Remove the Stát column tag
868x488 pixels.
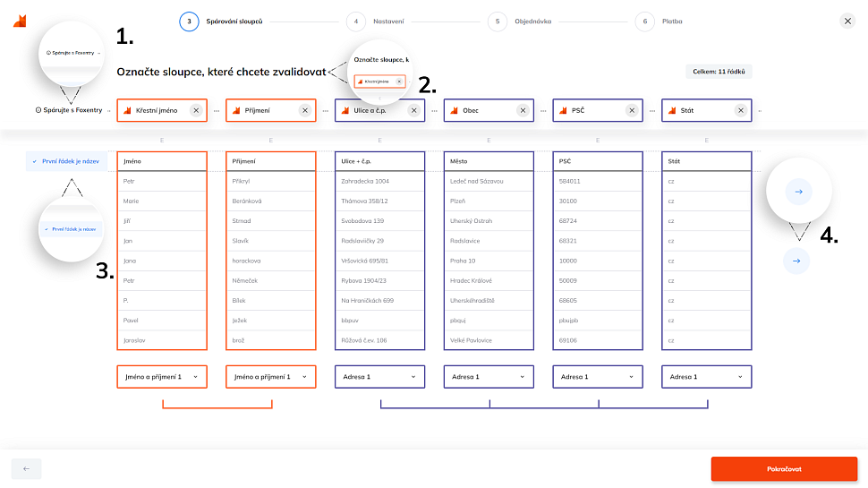740,110
